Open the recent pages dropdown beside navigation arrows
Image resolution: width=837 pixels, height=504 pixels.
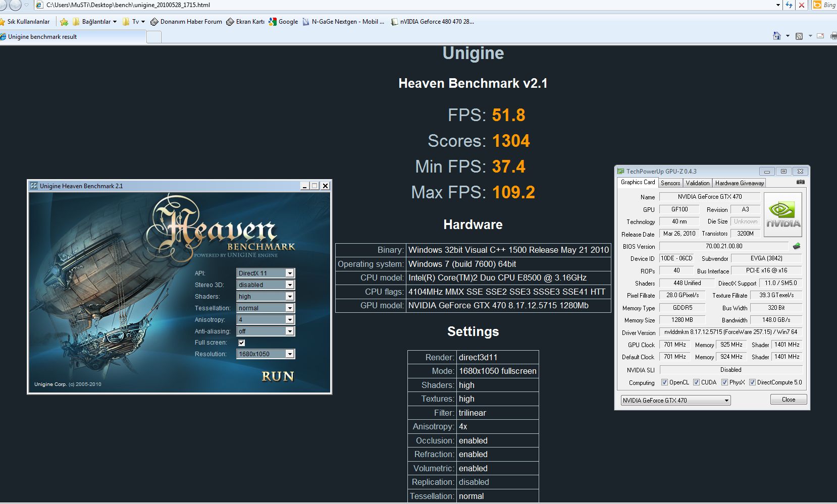coord(27,5)
